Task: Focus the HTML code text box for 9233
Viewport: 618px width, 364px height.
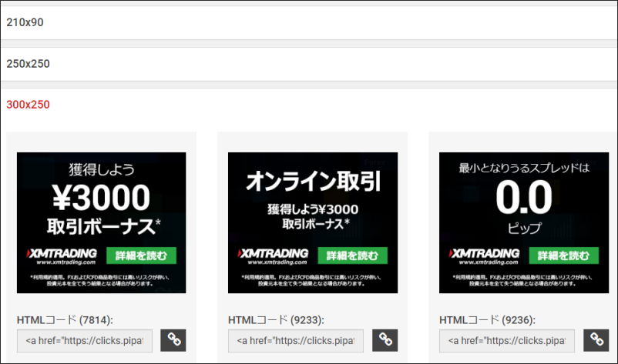Action: click(x=296, y=340)
